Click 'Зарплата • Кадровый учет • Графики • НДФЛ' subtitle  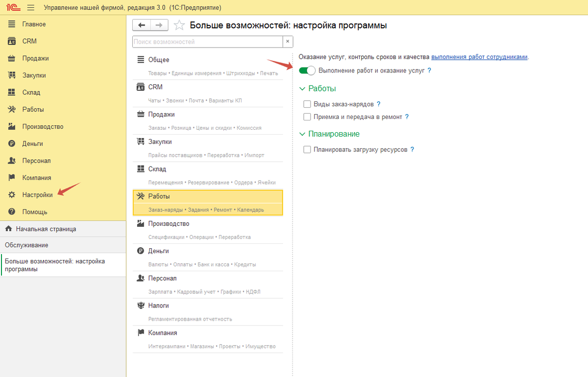pyautogui.click(x=204, y=292)
